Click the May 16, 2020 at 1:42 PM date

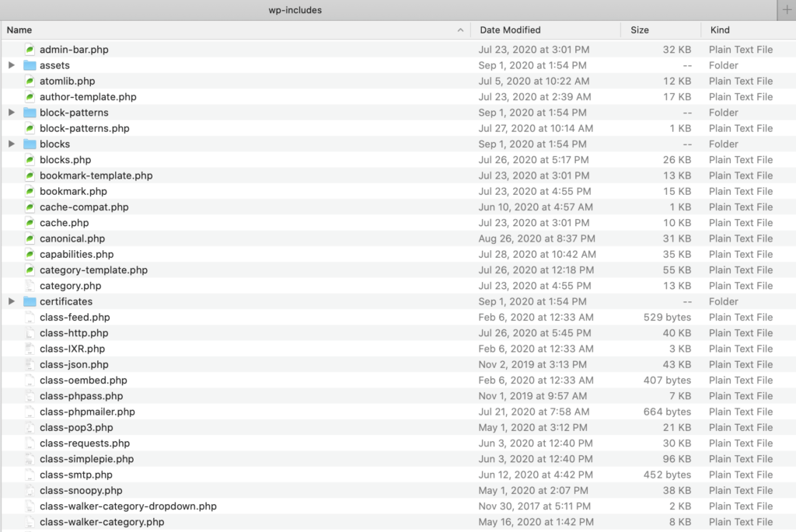536,522
